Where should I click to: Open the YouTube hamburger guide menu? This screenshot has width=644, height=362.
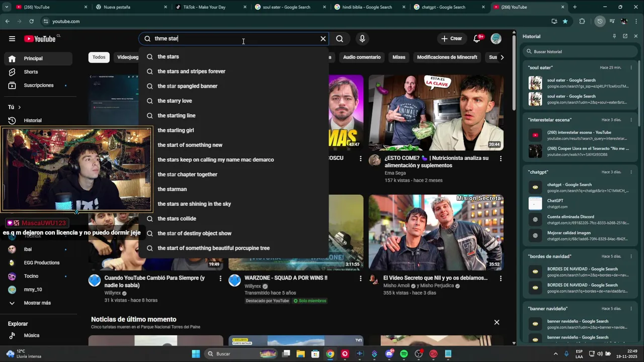pos(12,39)
